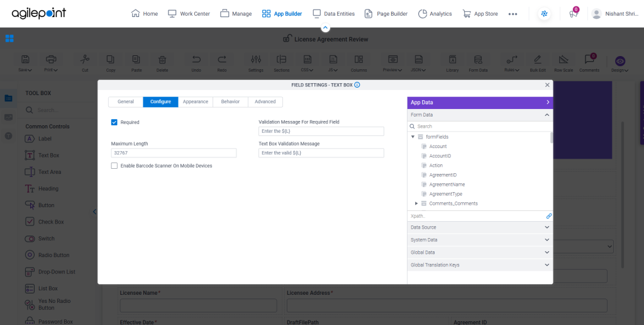
Task: Open the Behavior tab
Action: 230,101
